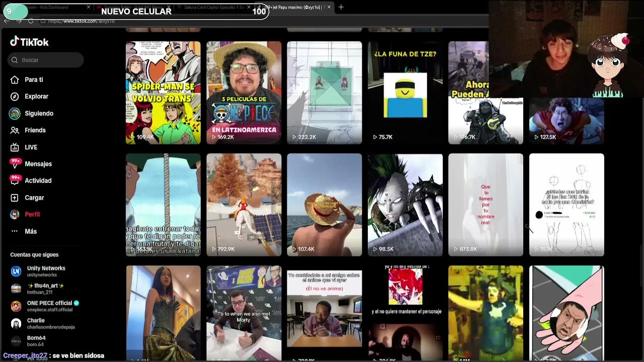Open a new browser tab
This screenshot has height=362, width=644.
(341, 7)
